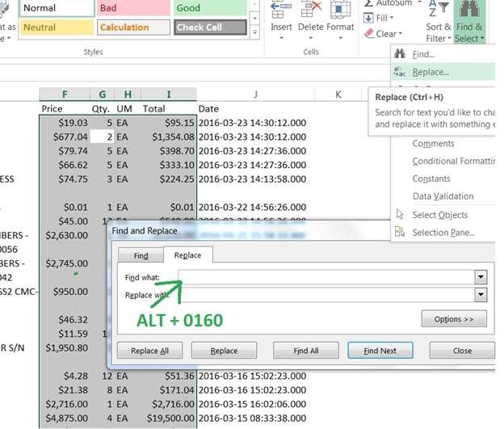Click the Find Next button
The image size is (504, 429).
[380, 351]
